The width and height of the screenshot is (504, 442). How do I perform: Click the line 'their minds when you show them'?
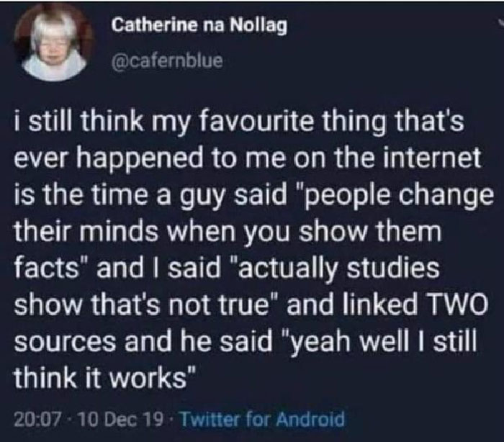point(228,233)
